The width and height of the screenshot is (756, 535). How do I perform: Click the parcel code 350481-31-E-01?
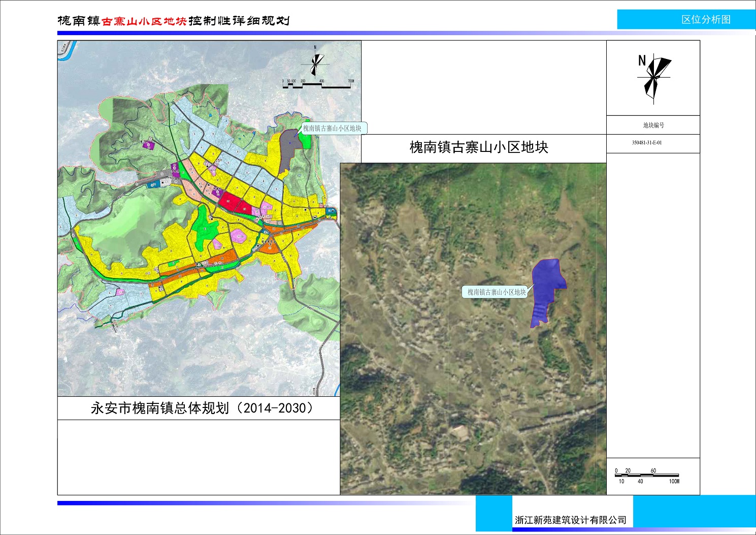646,143
